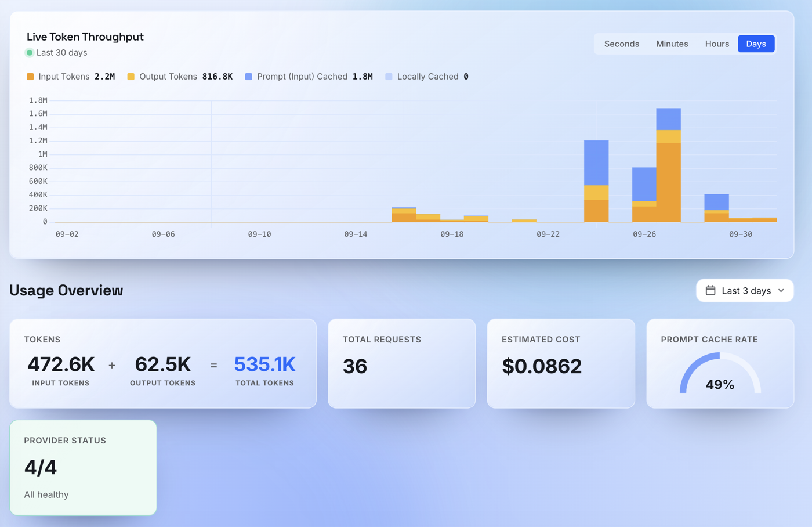Switch throughput view to Seconds
Screen dimensions: 812x527
click(x=621, y=44)
